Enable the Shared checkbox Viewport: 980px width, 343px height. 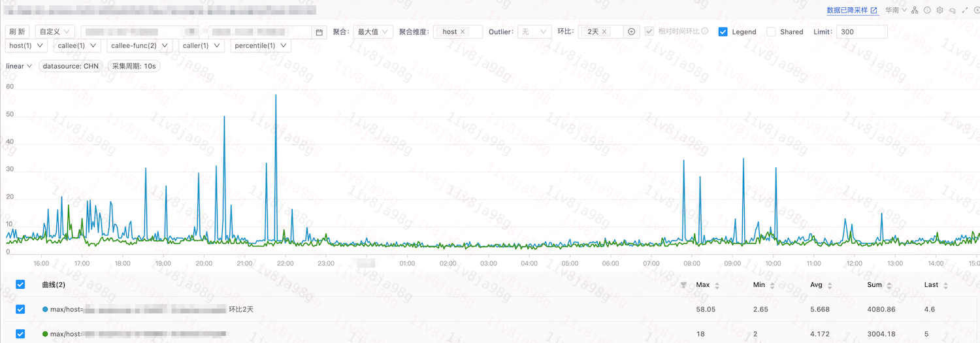coord(771,32)
